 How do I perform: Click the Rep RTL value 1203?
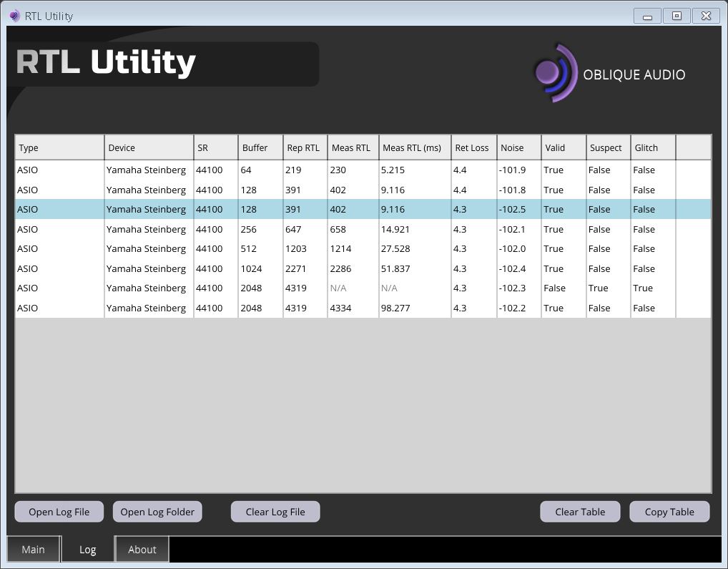[x=296, y=249]
